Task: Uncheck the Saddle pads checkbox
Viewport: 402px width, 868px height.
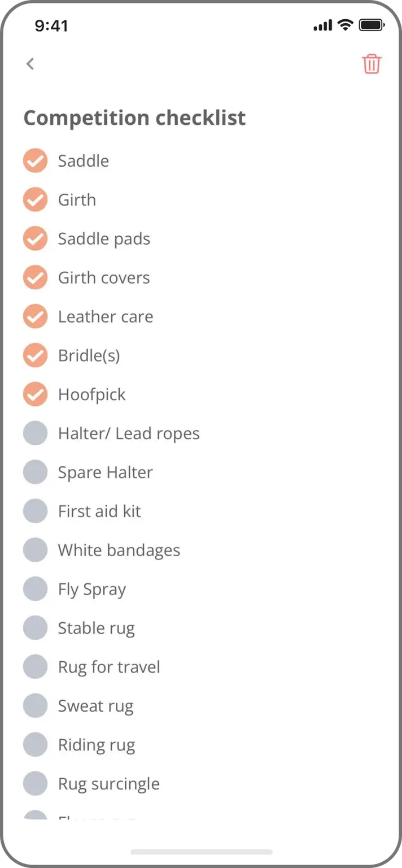Action: coord(35,238)
